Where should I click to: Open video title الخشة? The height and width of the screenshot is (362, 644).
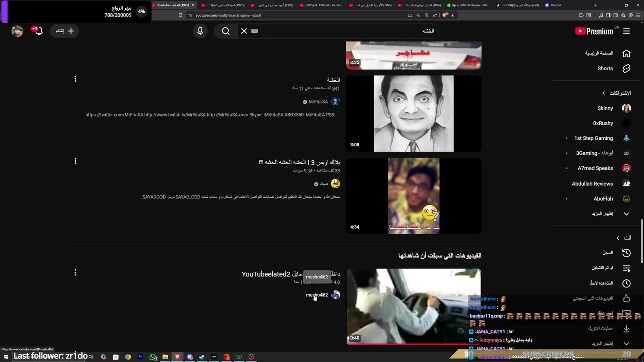pyautogui.click(x=333, y=80)
